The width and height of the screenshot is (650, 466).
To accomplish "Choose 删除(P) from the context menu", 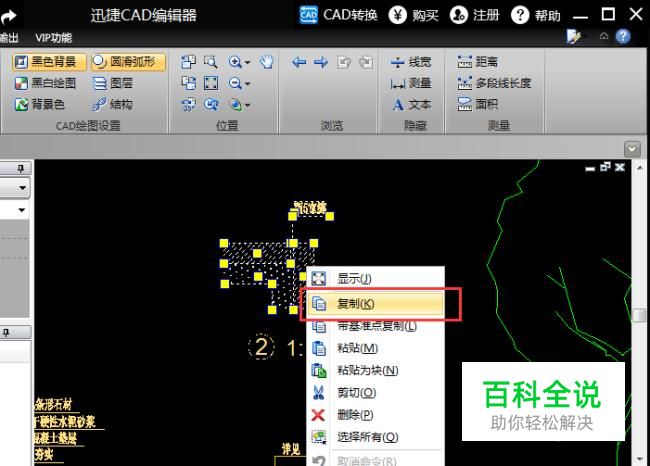I will (376, 415).
